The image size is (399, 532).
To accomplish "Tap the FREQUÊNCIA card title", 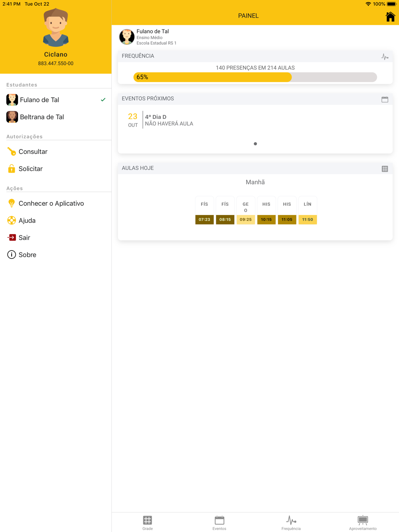I will point(138,56).
